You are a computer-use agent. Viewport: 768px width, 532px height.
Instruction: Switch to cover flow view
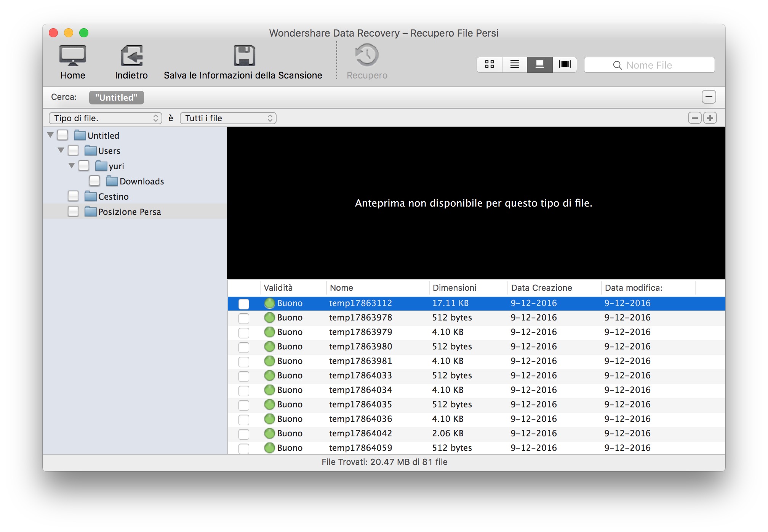(565, 64)
